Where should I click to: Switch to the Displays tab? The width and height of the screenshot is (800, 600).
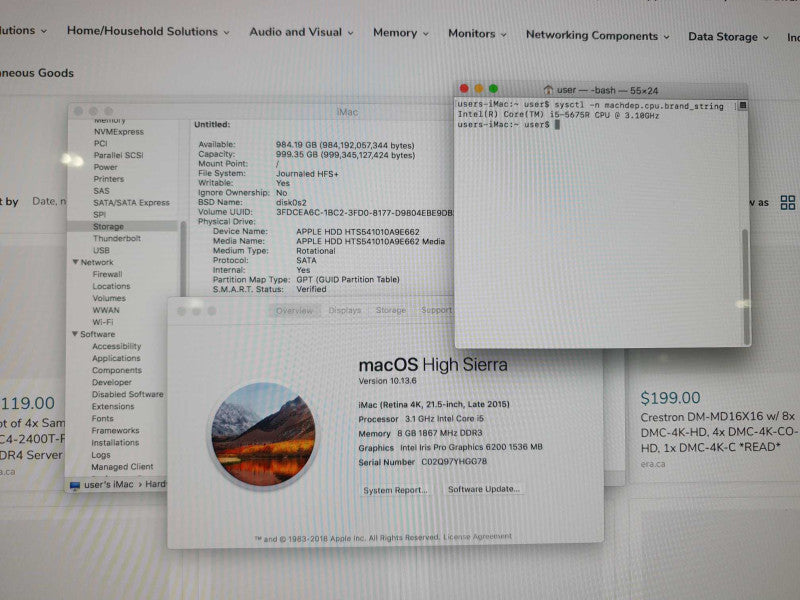pyautogui.click(x=344, y=310)
